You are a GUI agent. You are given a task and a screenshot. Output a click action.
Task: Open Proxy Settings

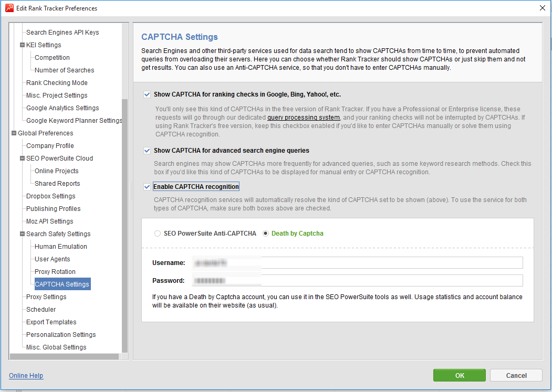[x=46, y=297]
